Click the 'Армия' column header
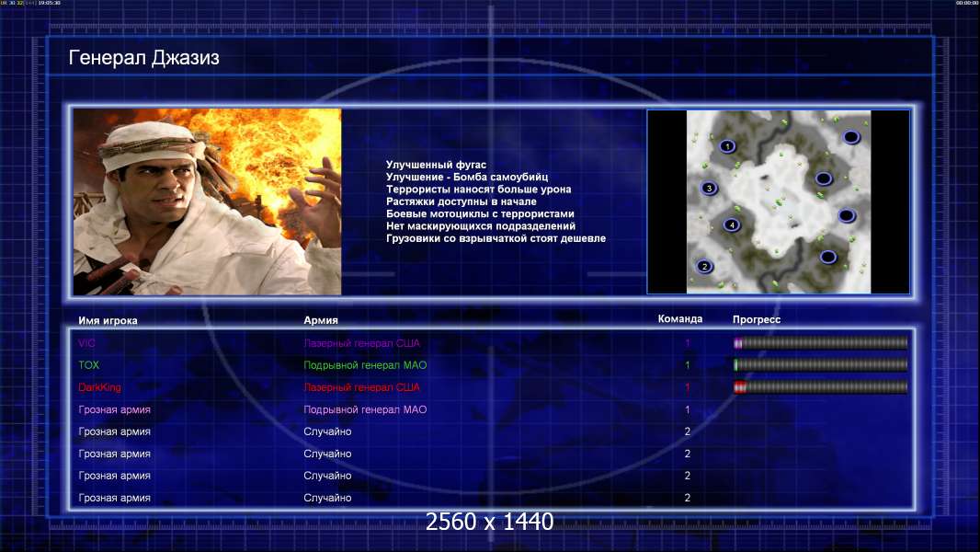 [321, 320]
